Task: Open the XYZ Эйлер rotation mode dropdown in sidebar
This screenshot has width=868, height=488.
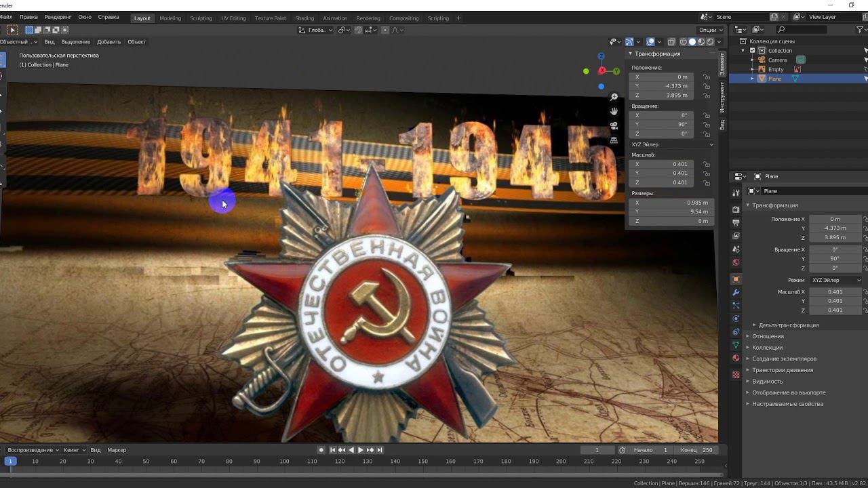Action: (x=672, y=144)
